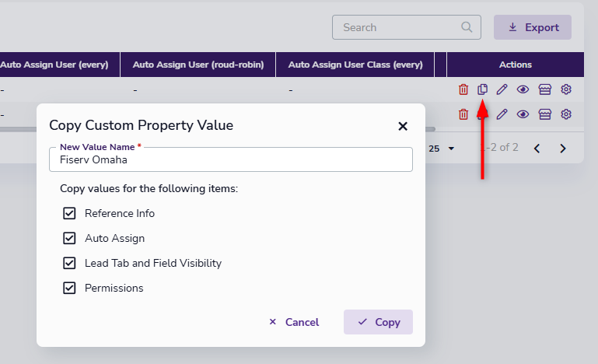This screenshot has height=364, width=598.
Task: Uncheck the Reference Info checkbox
Action: click(69, 213)
